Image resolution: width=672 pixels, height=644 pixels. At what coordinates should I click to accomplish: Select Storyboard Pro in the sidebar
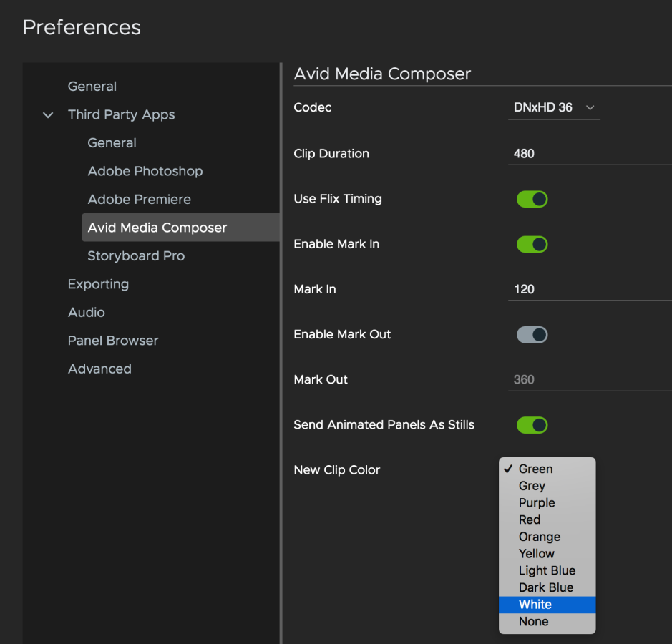(136, 256)
